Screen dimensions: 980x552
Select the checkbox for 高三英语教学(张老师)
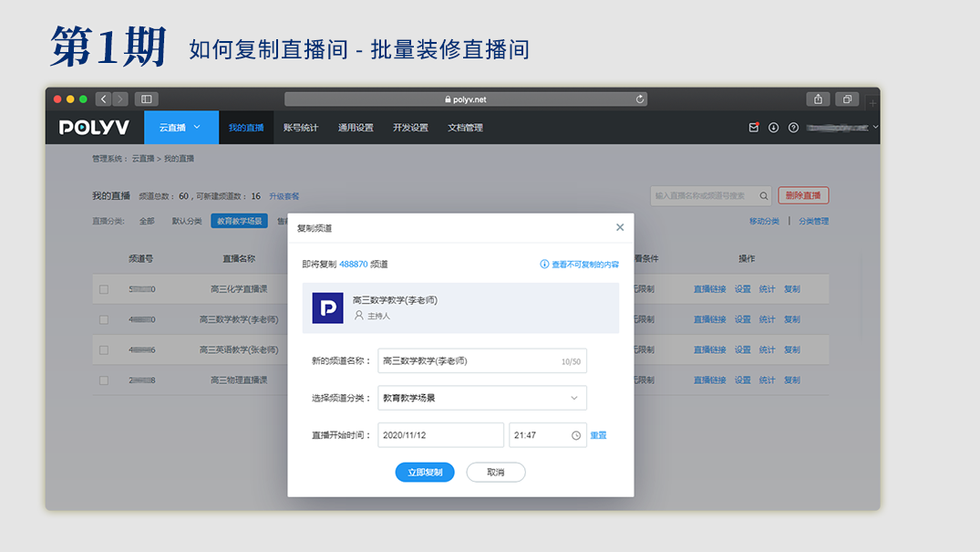(x=104, y=349)
